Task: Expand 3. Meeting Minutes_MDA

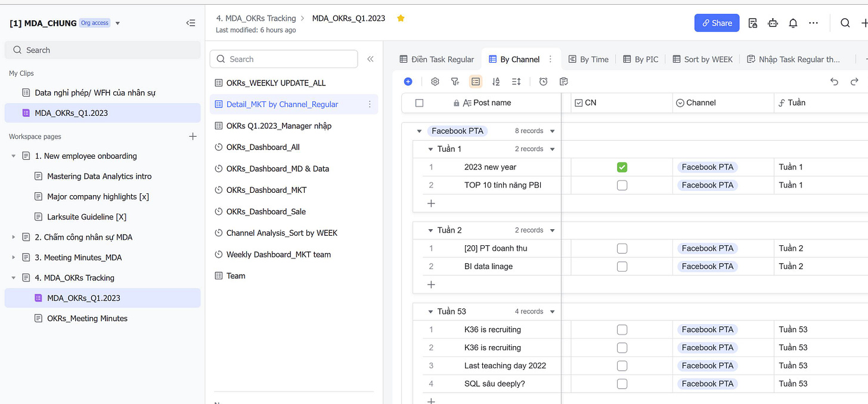Action: (13, 257)
